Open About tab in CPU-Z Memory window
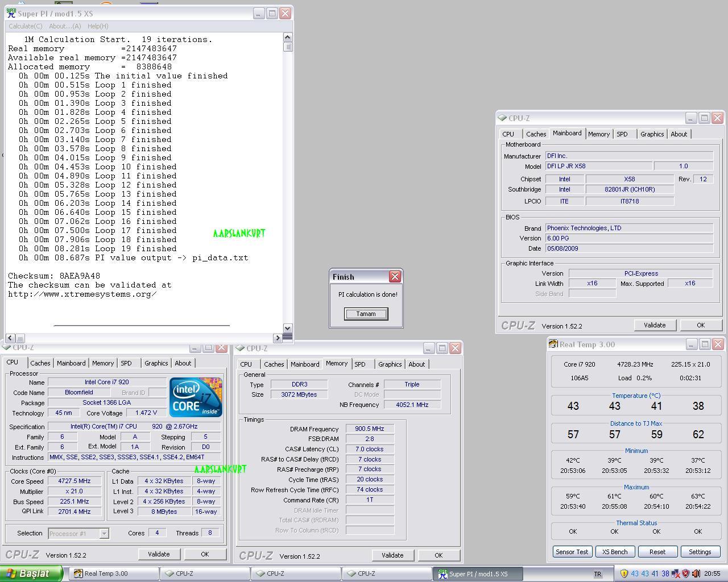The width and height of the screenshot is (728, 582). tap(416, 364)
